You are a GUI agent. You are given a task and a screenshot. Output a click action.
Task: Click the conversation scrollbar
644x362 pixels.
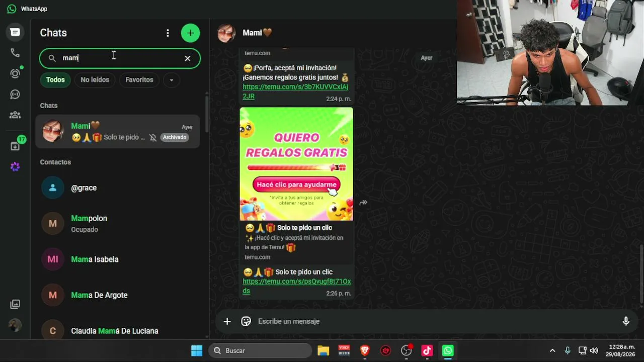click(641, 274)
